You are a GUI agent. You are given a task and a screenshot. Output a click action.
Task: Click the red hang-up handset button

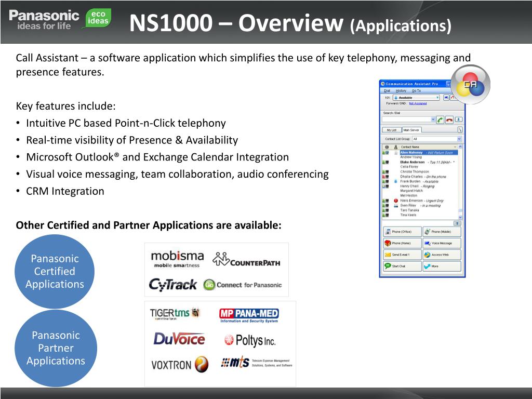click(449, 120)
